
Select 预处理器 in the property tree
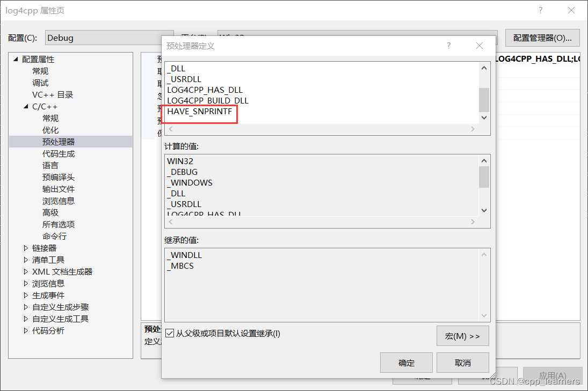tap(59, 142)
